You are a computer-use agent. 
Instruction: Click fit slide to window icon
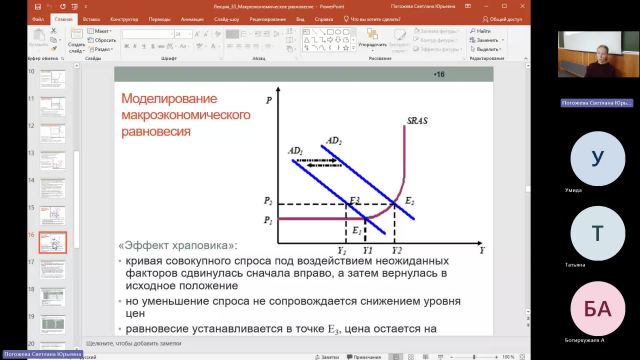522,357
